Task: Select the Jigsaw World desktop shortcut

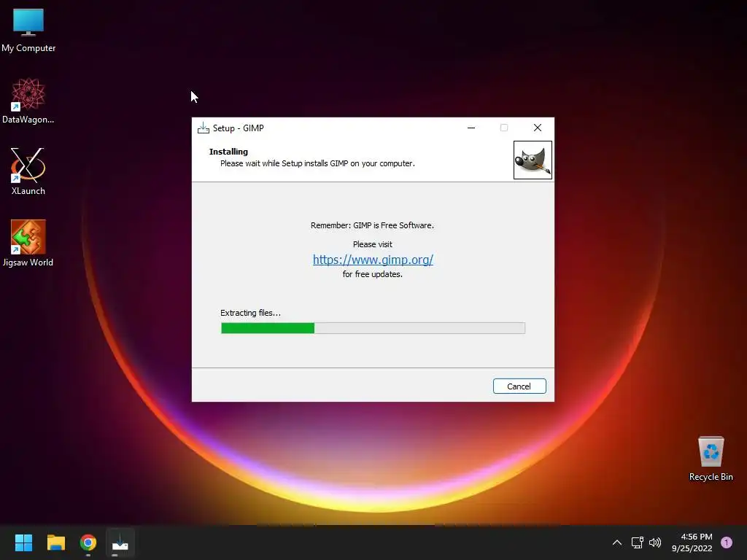Action: pyautogui.click(x=28, y=243)
